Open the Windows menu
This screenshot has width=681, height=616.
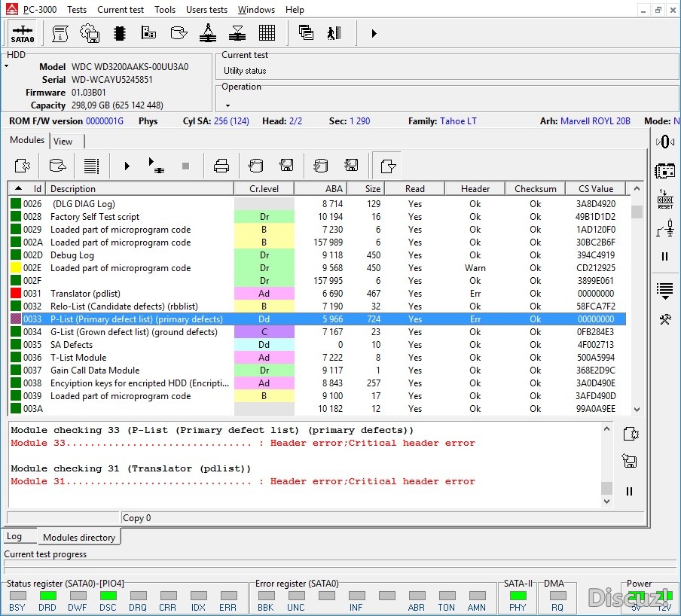256,10
